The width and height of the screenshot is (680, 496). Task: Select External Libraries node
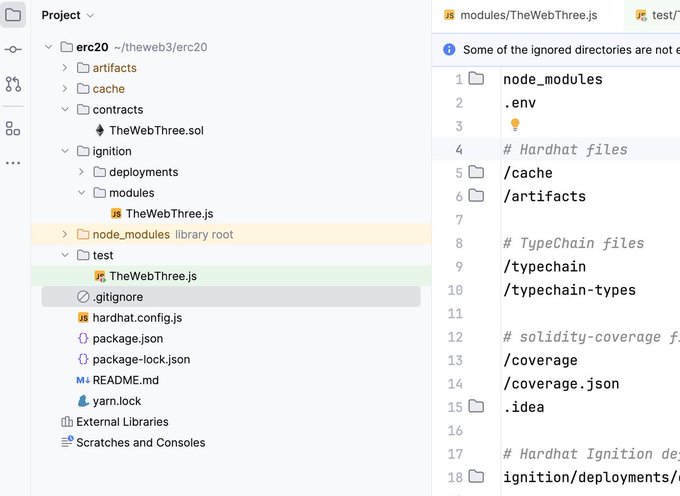tap(122, 422)
